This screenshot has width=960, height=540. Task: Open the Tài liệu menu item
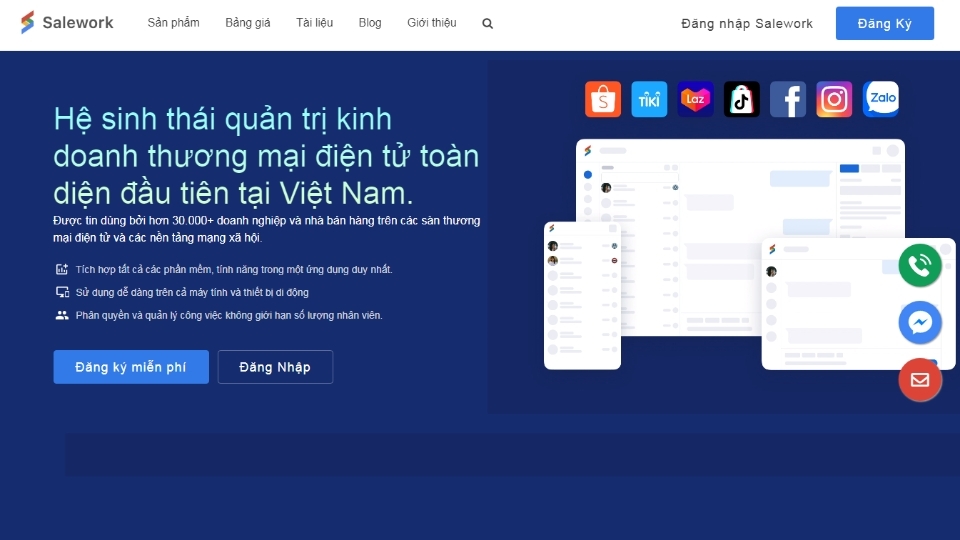314,23
